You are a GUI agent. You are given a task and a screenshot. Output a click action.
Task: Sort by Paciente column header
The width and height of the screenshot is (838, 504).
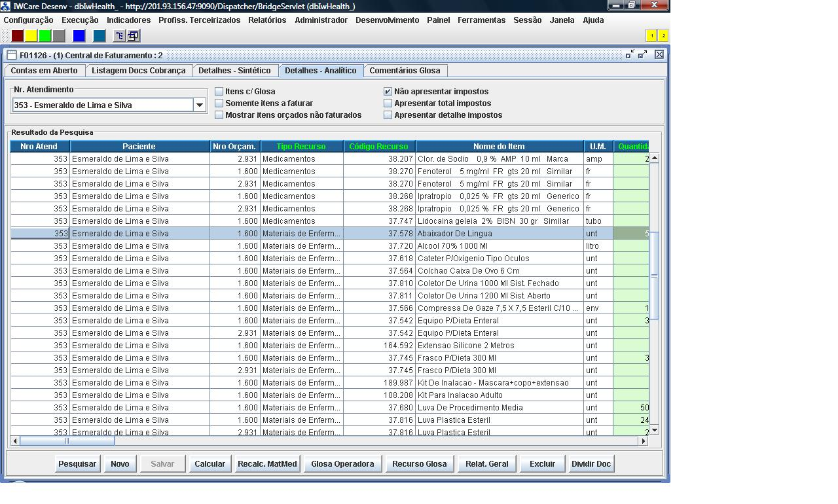click(139, 147)
